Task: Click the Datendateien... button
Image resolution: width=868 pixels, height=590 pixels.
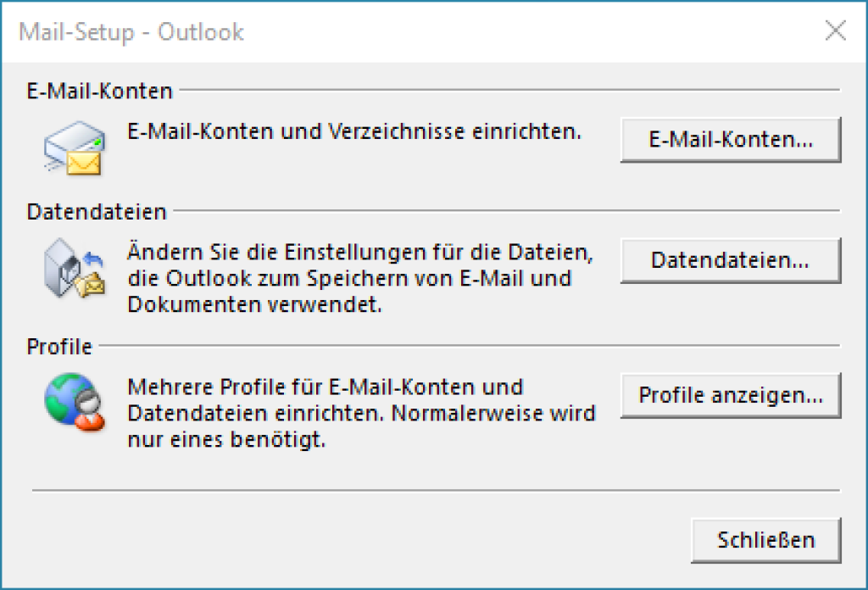Action: (731, 261)
